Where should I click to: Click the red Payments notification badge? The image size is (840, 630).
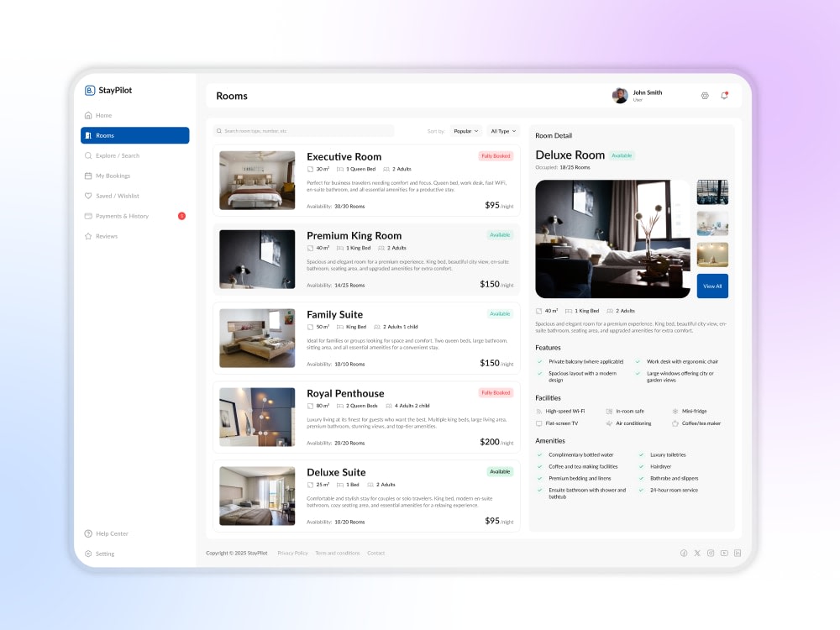(x=181, y=216)
